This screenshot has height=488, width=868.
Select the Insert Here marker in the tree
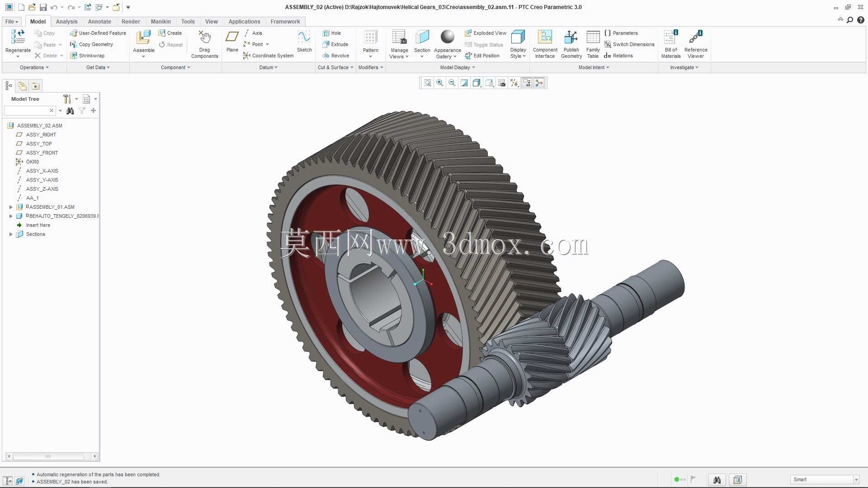38,225
